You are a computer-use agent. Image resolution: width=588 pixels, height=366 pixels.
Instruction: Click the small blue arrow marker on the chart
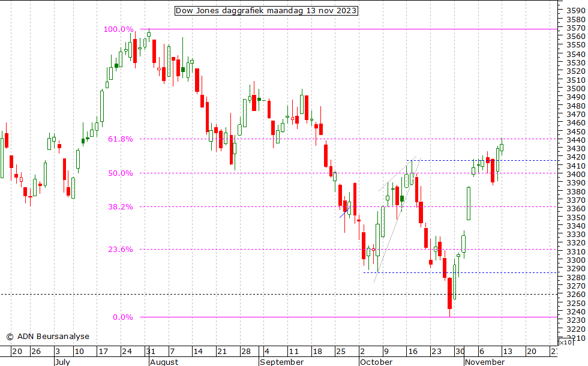tap(344, 212)
